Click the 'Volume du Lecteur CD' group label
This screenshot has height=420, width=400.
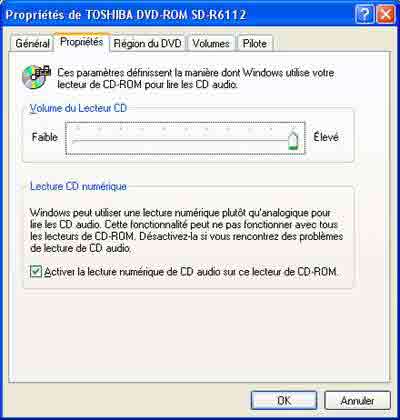(78, 108)
